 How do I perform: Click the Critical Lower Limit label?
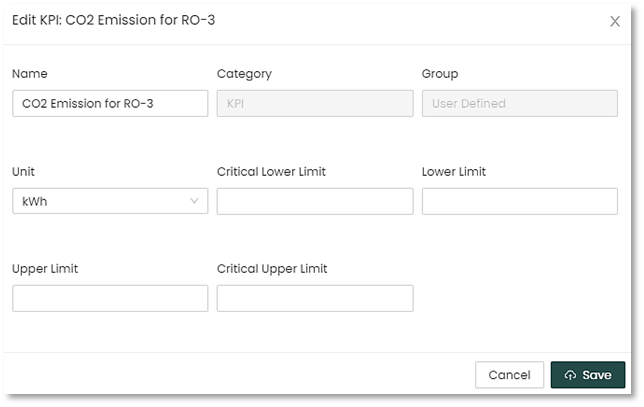pos(271,172)
